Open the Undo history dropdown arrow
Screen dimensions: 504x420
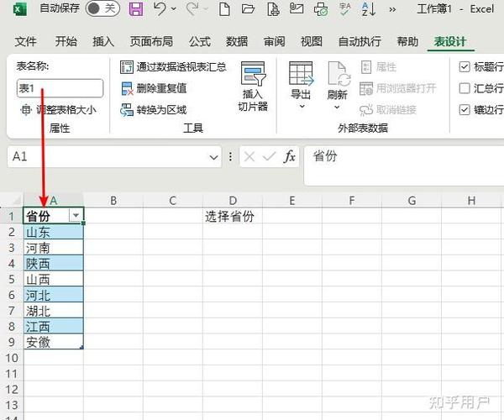point(174,9)
